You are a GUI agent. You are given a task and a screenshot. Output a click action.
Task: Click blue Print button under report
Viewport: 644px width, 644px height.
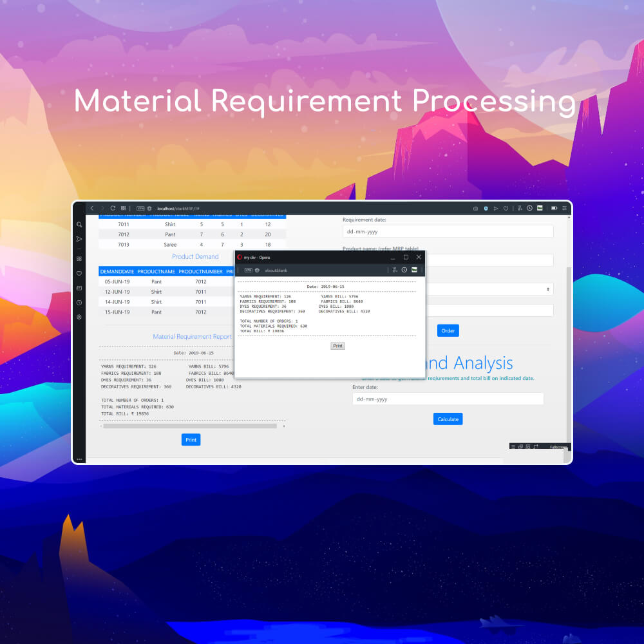(191, 439)
